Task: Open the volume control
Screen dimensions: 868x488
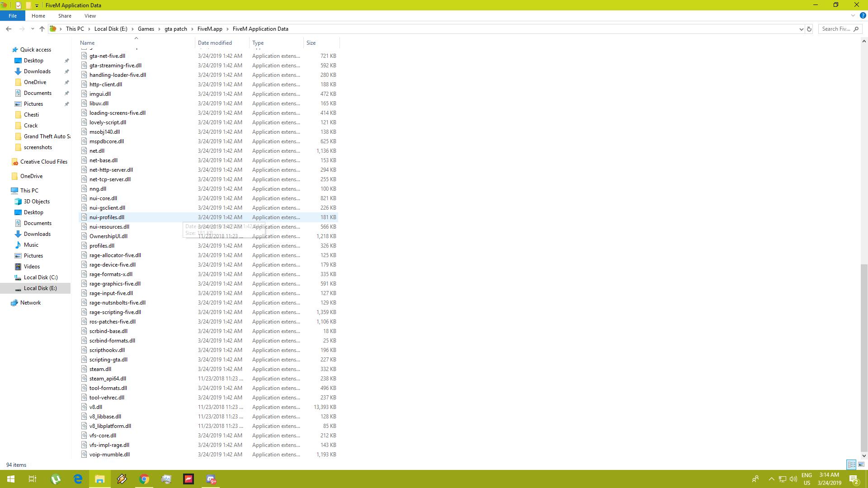Action: (x=793, y=479)
